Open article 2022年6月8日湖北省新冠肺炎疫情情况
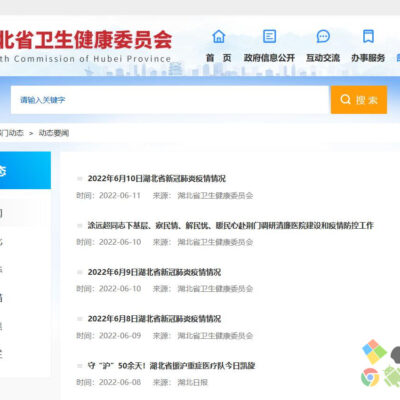This screenshot has width=400, height=400. pos(154,319)
